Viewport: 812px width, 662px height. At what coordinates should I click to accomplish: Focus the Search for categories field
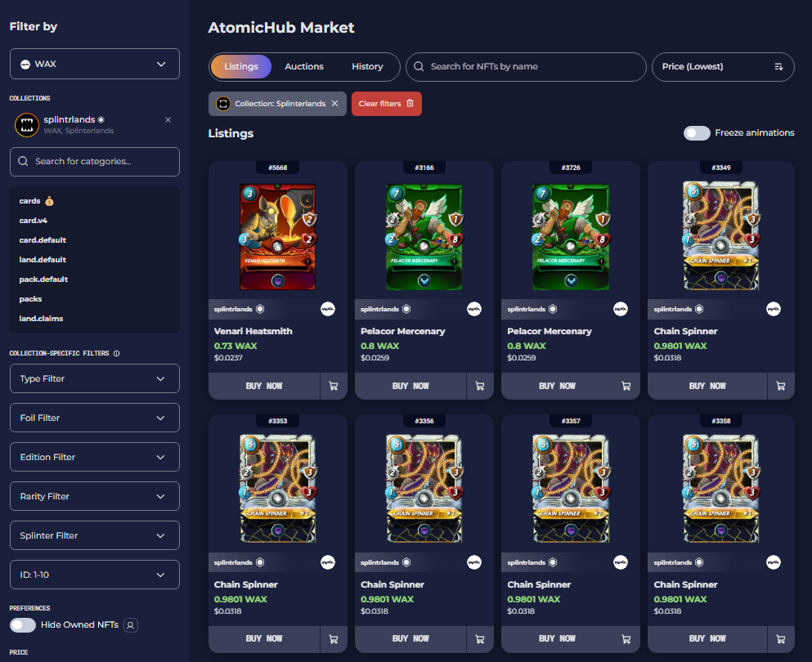tap(95, 162)
